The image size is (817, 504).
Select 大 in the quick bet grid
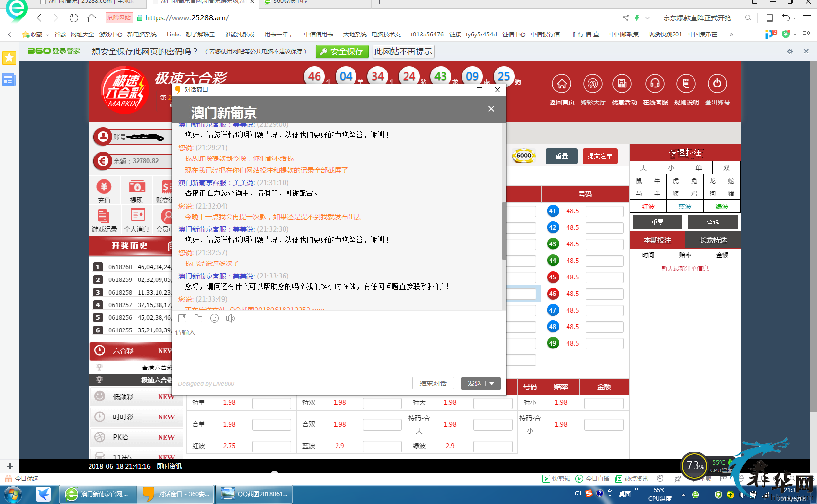(643, 168)
